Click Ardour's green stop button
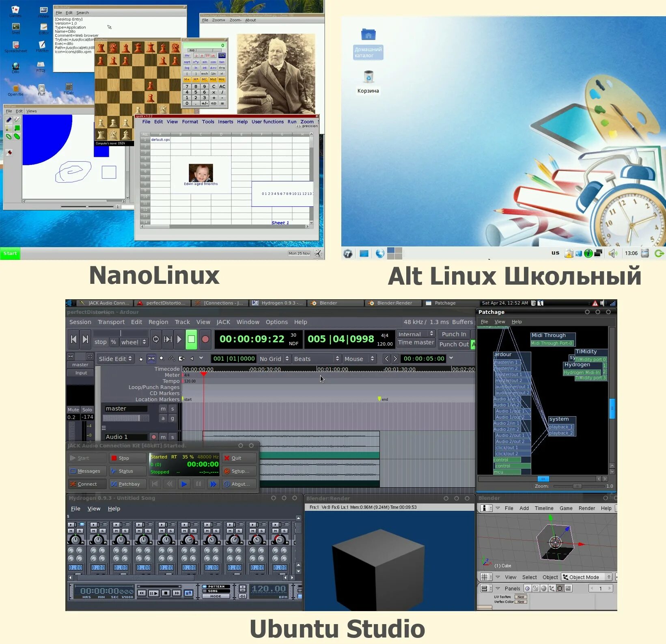 click(x=191, y=339)
